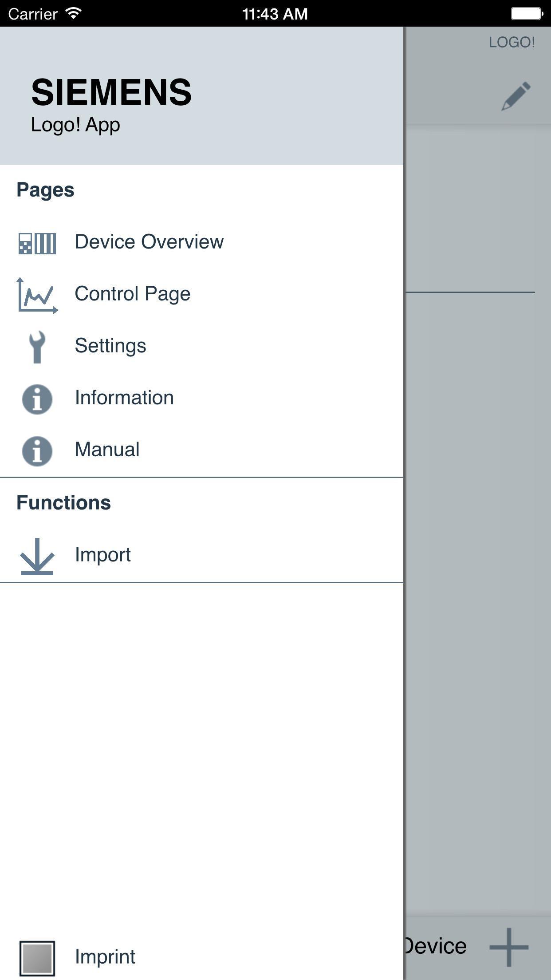
Task: Click the Device Overview module icon
Action: click(x=37, y=243)
